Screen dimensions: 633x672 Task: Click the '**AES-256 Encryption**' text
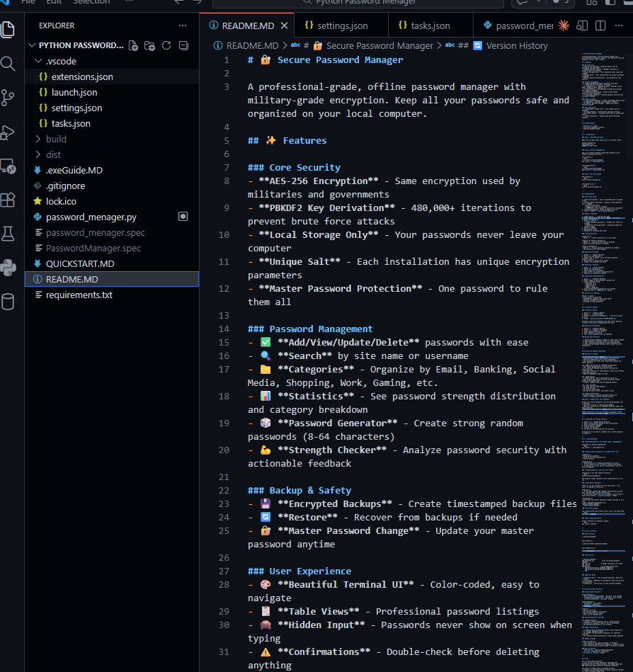click(319, 181)
